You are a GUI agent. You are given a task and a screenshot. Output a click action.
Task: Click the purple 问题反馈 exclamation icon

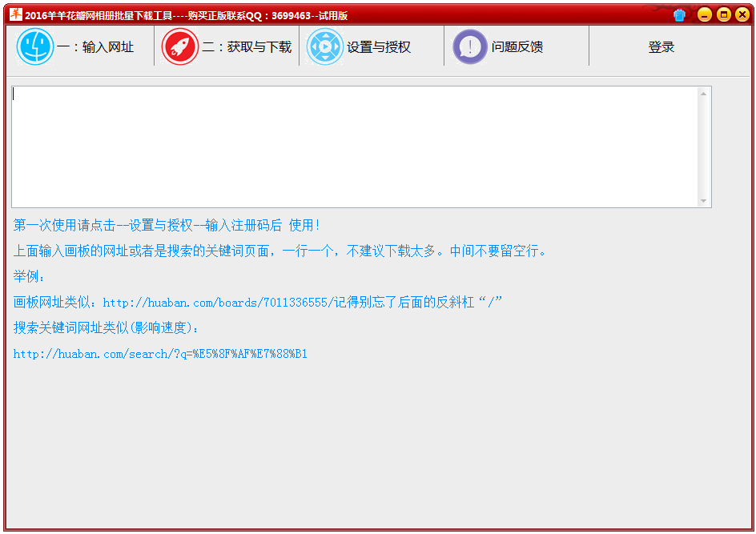(x=470, y=46)
